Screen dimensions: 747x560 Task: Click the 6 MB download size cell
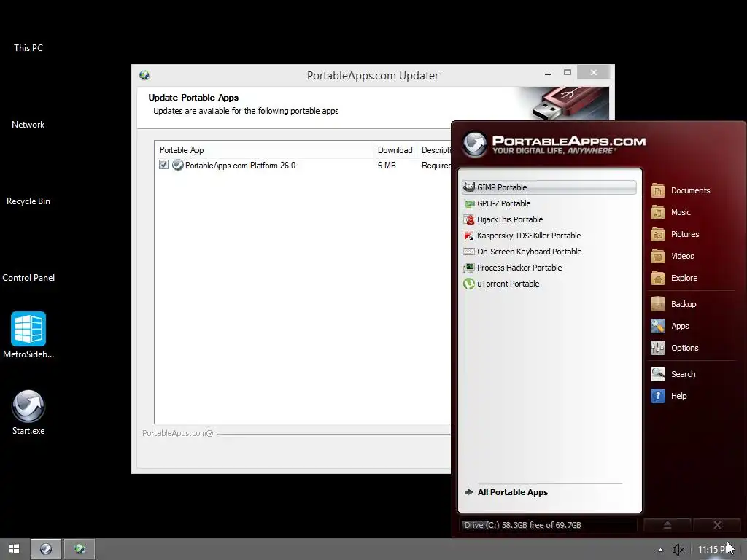387,166
